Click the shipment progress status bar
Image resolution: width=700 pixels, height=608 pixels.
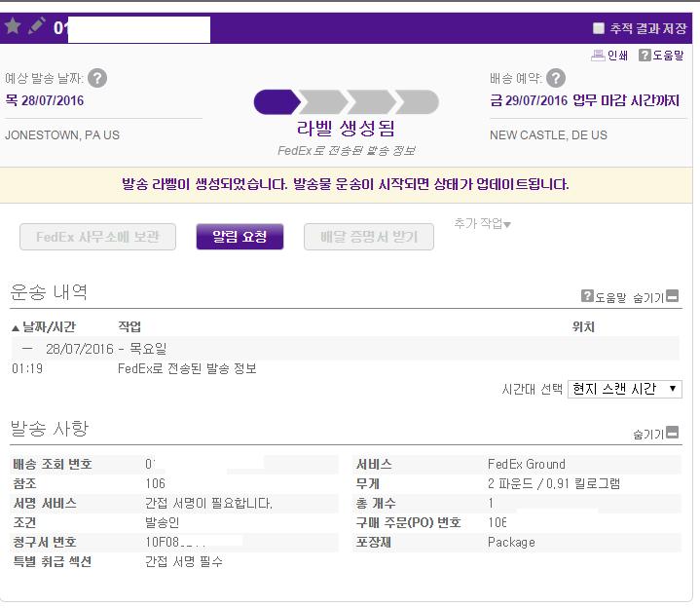[x=347, y=102]
